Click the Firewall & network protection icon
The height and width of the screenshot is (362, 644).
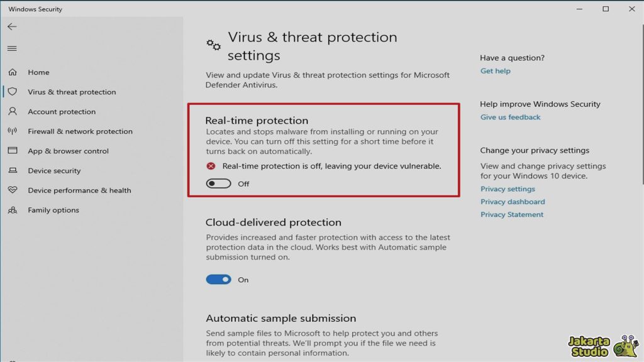tap(13, 131)
